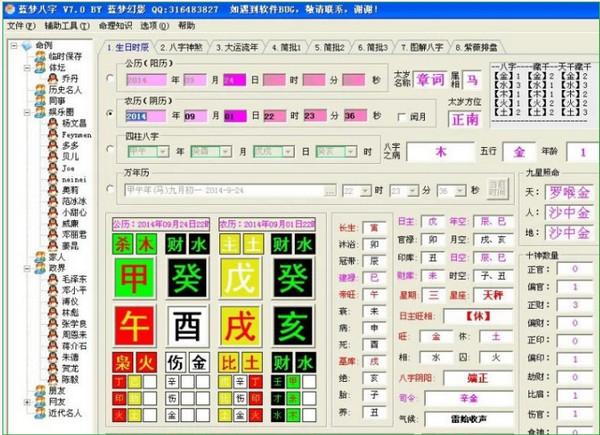Select the 杨文昌 person entry icon
Screen dimensions: 600x435
[52, 123]
